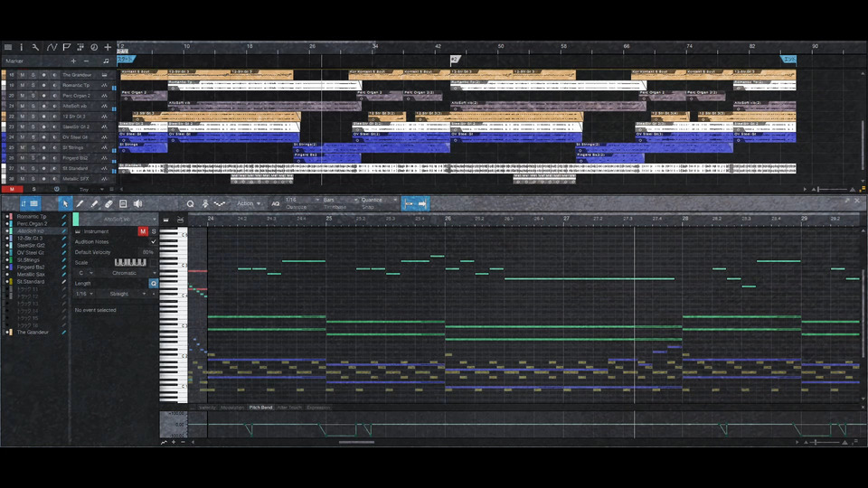
Task: Mute The Grandeur track
Action: coord(23,75)
